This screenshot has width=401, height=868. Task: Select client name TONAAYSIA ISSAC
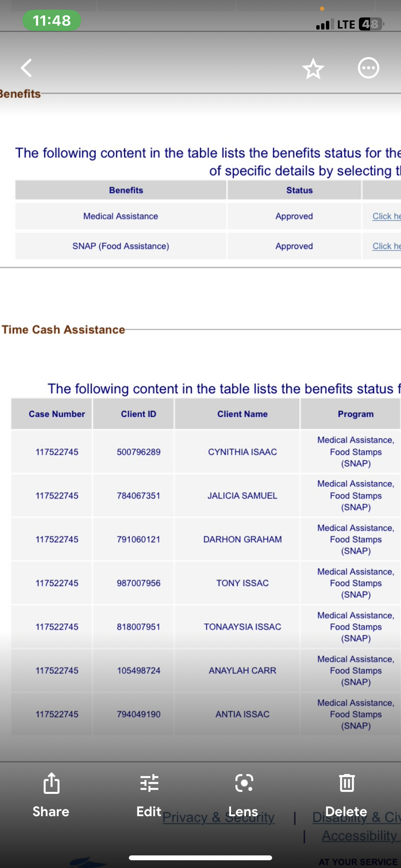tap(242, 627)
